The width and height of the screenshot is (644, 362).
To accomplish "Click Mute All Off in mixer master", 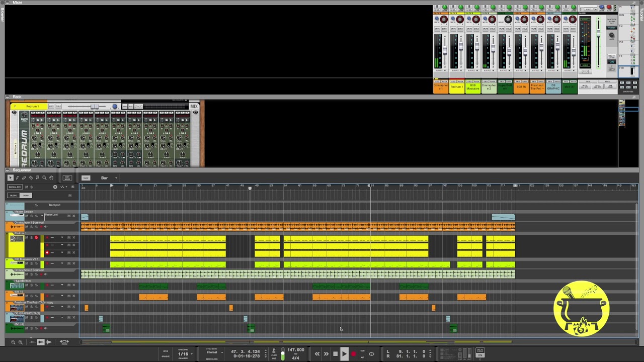I will tap(585, 86).
